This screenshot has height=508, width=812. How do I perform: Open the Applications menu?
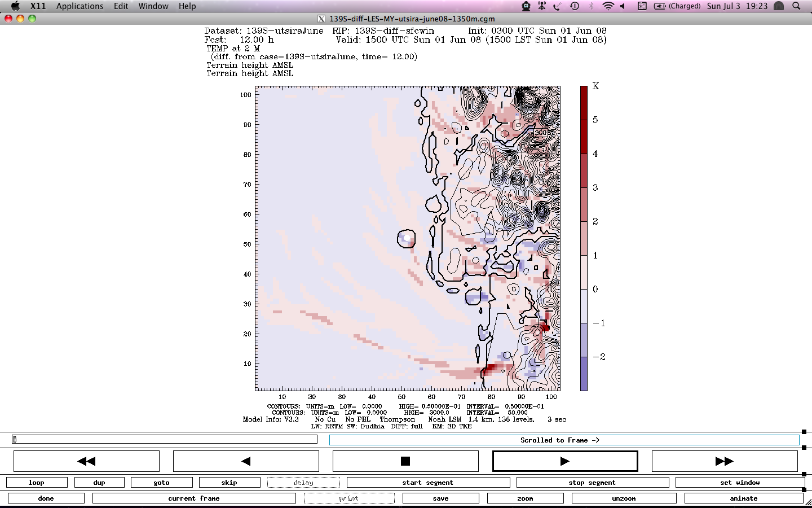(80, 6)
